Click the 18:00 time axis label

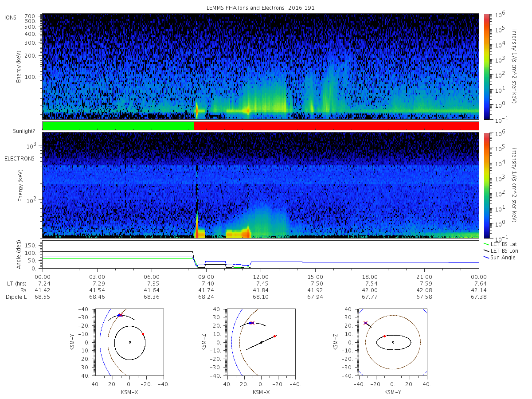point(370,277)
